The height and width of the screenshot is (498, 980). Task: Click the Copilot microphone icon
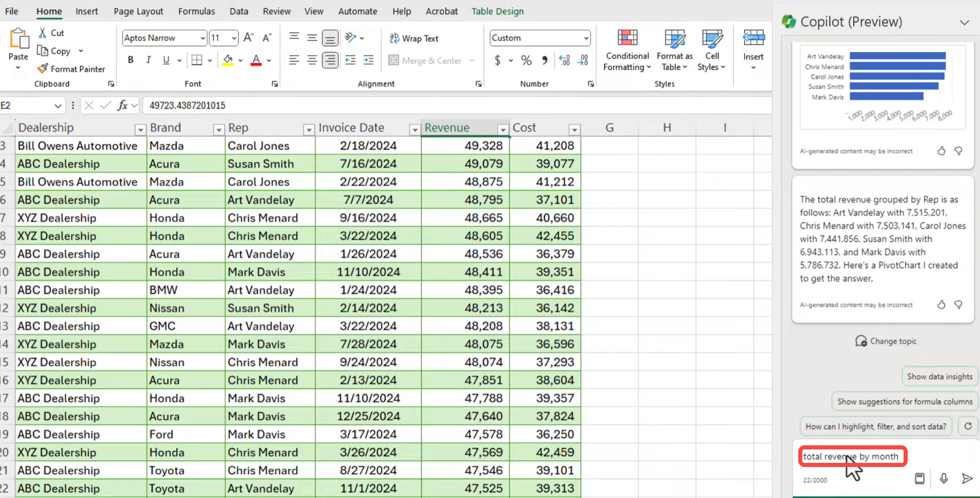pyautogui.click(x=944, y=478)
